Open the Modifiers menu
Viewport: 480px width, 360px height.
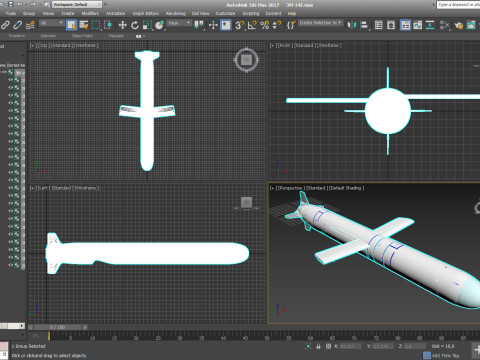tap(90, 13)
